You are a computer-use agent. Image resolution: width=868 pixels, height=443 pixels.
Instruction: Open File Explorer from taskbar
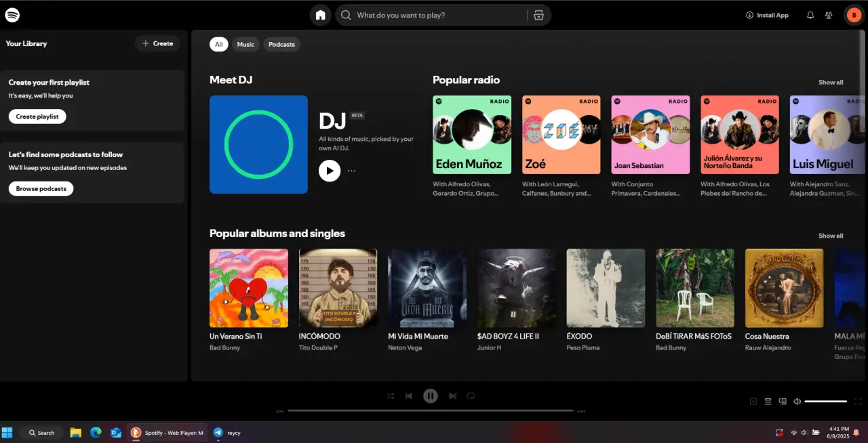(x=76, y=432)
